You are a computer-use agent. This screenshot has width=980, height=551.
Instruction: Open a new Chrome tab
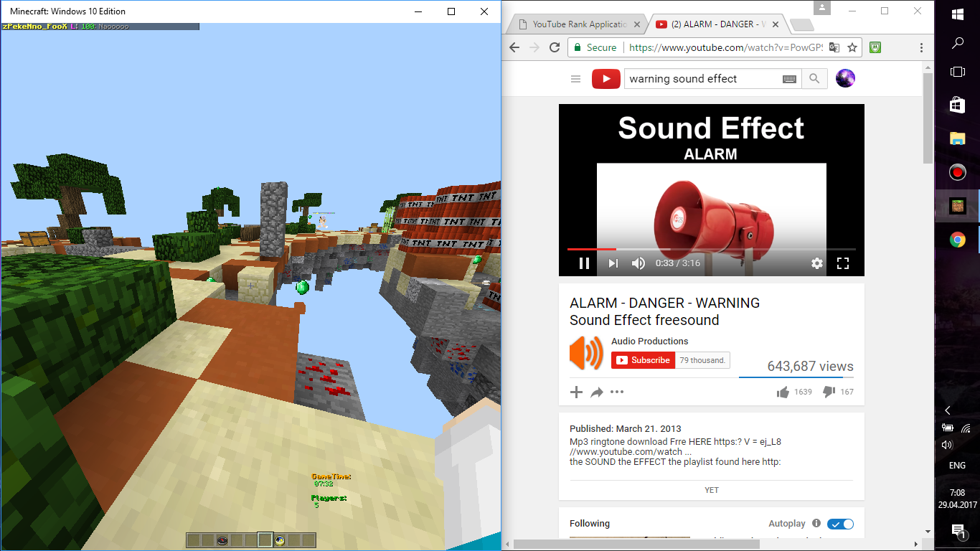point(801,25)
